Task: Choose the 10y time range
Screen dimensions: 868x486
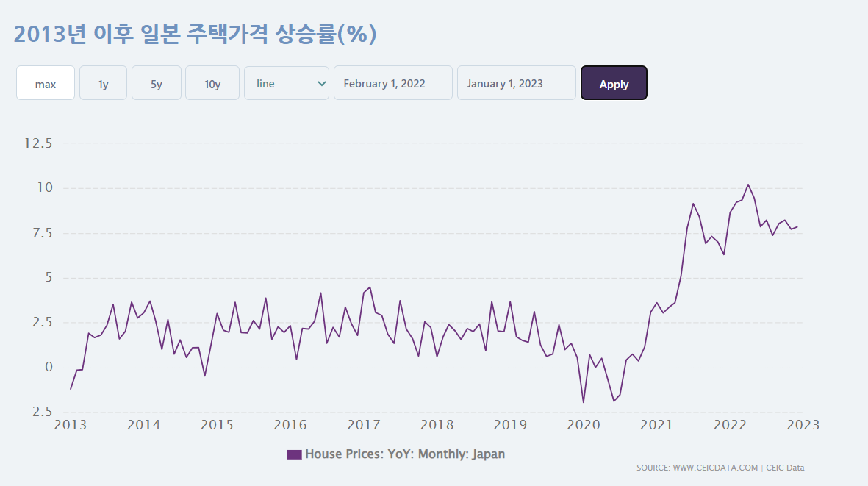Action: 212,82
